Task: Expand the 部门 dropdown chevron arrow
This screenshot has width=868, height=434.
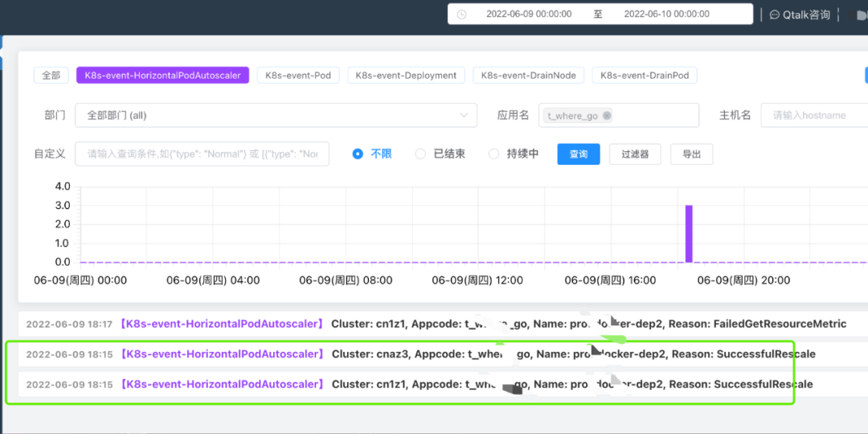Action: pos(464,115)
